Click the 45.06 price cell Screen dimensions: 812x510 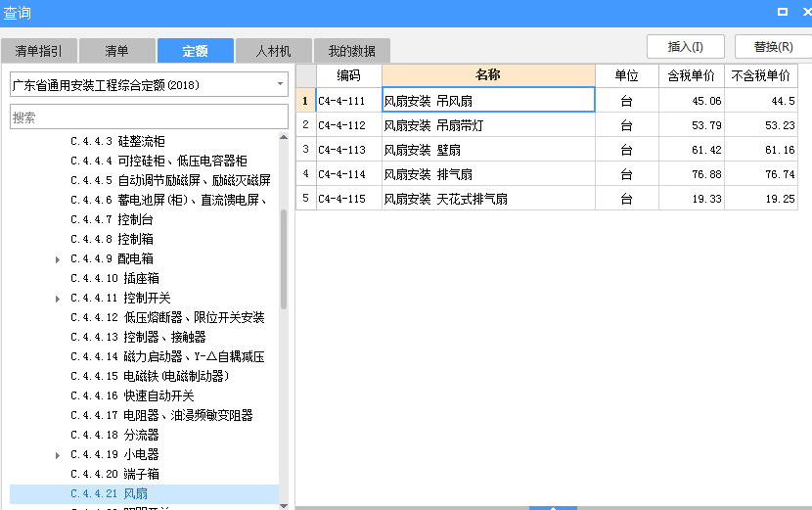pos(692,101)
